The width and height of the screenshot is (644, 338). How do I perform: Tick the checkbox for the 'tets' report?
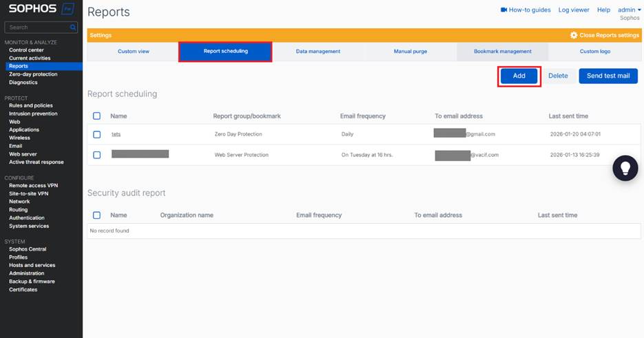pos(96,134)
